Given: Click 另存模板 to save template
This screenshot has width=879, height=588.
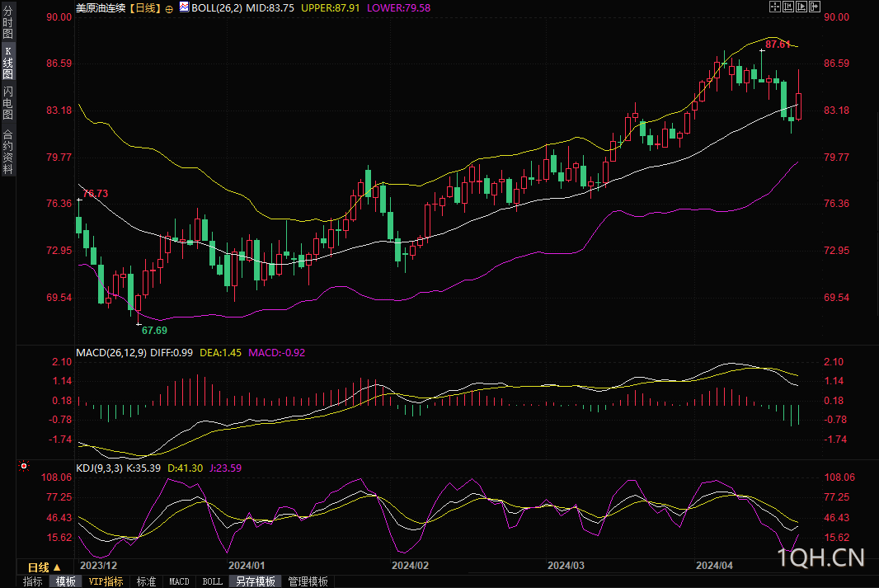Looking at the screenshot, I should point(256,582).
